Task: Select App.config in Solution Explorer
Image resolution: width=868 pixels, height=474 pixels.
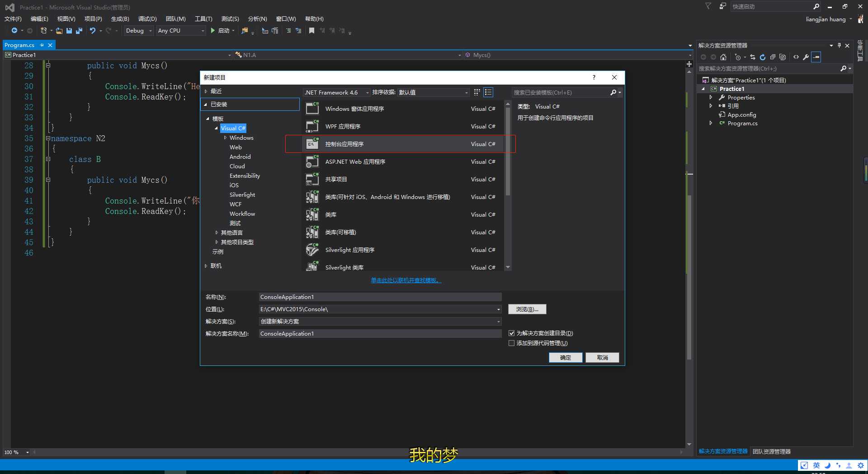Action: coord(741,114)
